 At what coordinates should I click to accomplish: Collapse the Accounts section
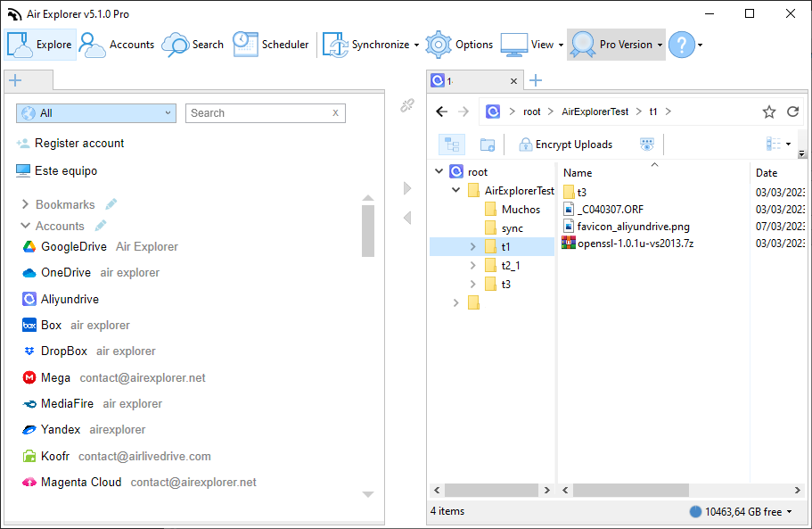click(25, 226)
